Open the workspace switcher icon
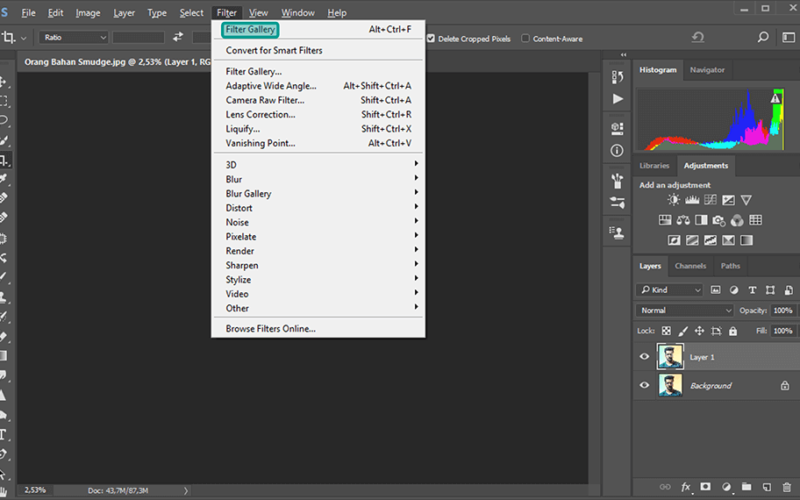The height and width of the screenshot is (500, 800). point(788,37)
